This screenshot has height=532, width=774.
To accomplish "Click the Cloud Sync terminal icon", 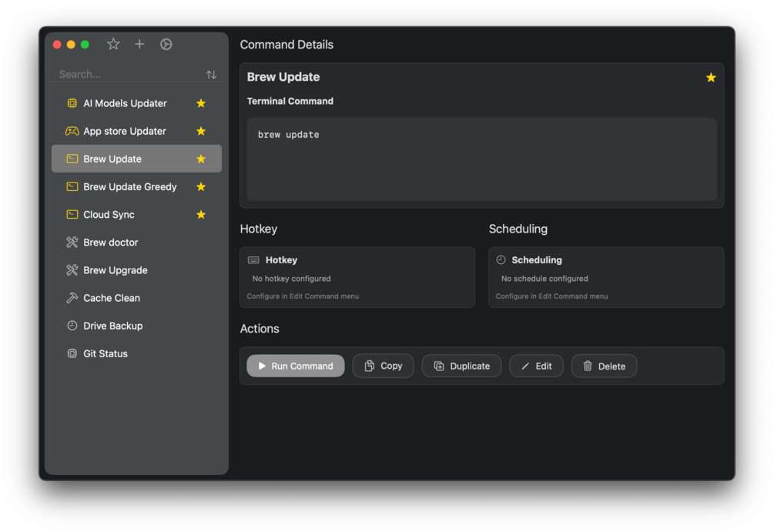I will (x=72, y=215).
